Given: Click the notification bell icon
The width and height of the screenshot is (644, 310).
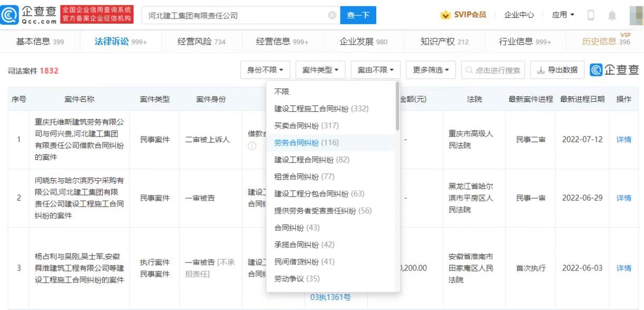Looking at the screenshot, I should 611,15.
